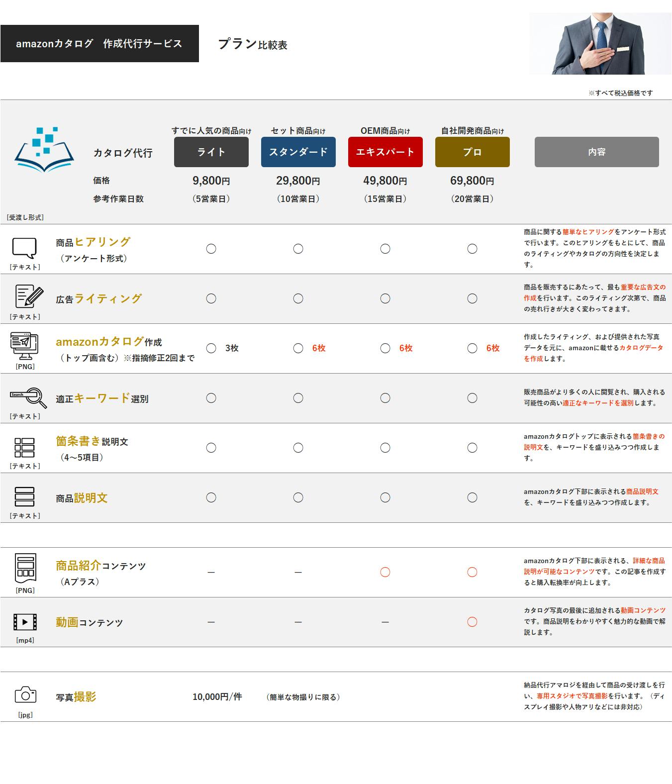Screen dimensions: 672x784
Task: Open the blue スタンダード plan button
Action: pyautogui.click(x=298, y=152)
